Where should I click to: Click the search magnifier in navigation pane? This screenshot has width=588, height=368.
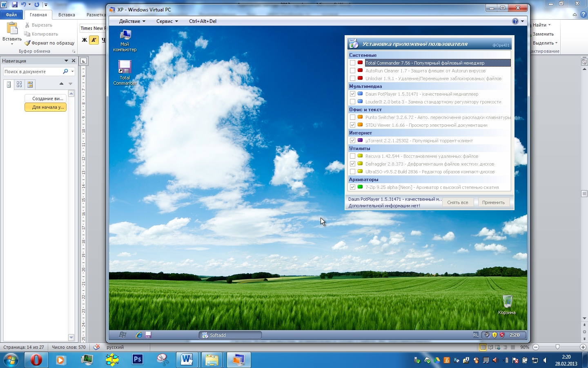tap(65, 72)
